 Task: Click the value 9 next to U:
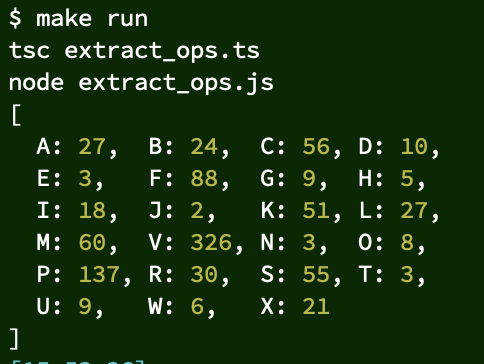[x=85, y=306]
